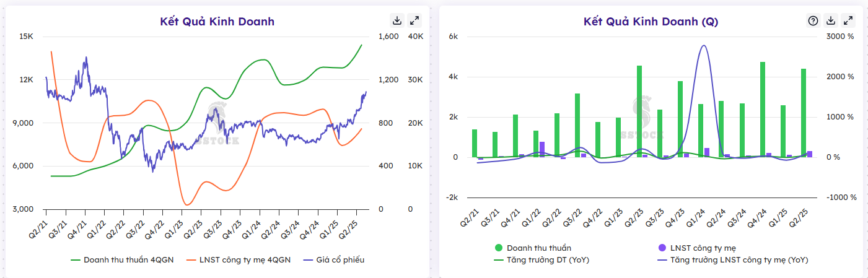Download the left Kết Quả Kinh Doanh chart
Image resolution: width=868 pixels, height=278 pixels.
[397, 20]
